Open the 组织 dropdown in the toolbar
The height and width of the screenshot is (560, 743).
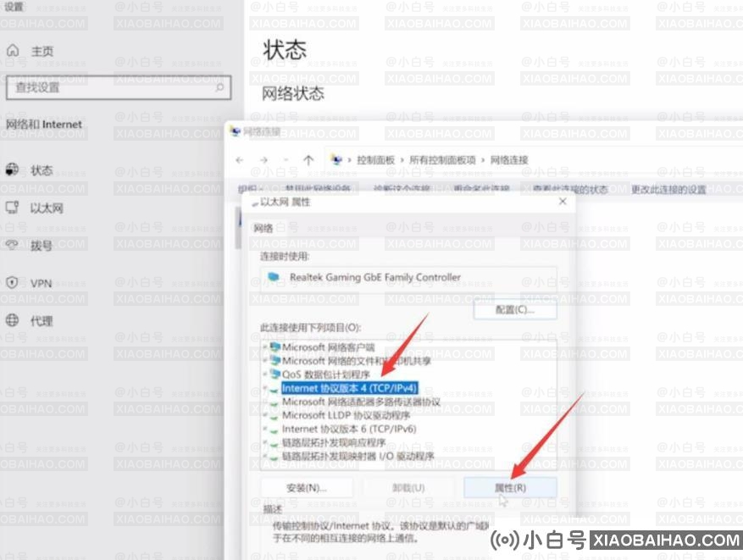point(250,189)
